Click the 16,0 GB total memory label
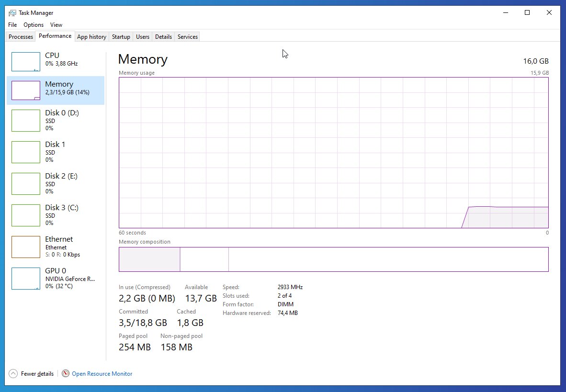 coord(536,61)
